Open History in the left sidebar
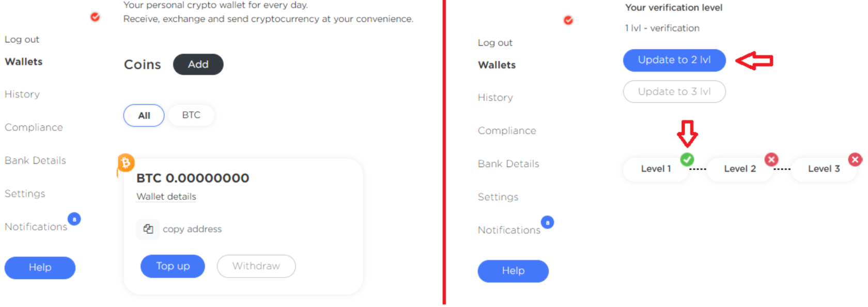Image resolution: width=868 pixels, height=307 pixels. (22, 94)
